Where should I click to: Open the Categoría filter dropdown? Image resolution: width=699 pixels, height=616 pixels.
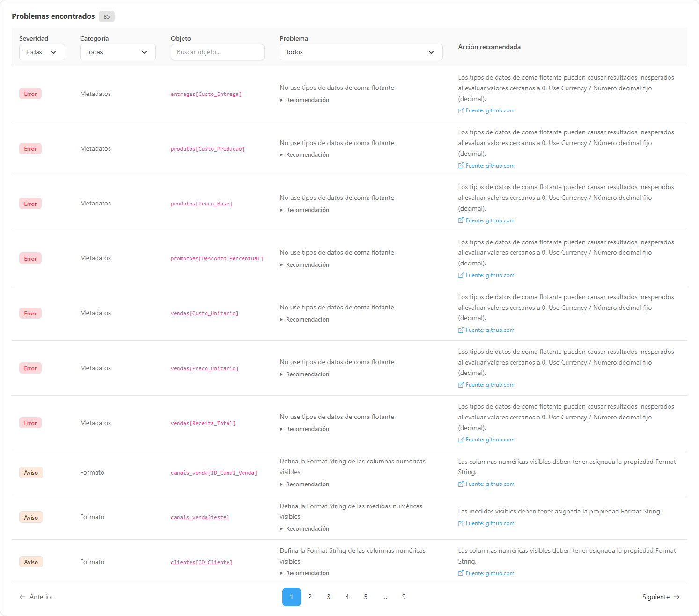click(118, 52)
